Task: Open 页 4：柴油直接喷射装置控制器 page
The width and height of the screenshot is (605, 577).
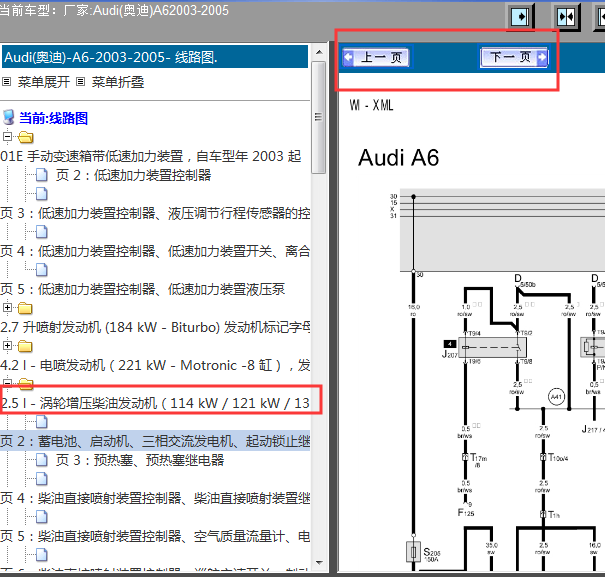Action: [155, 498]
